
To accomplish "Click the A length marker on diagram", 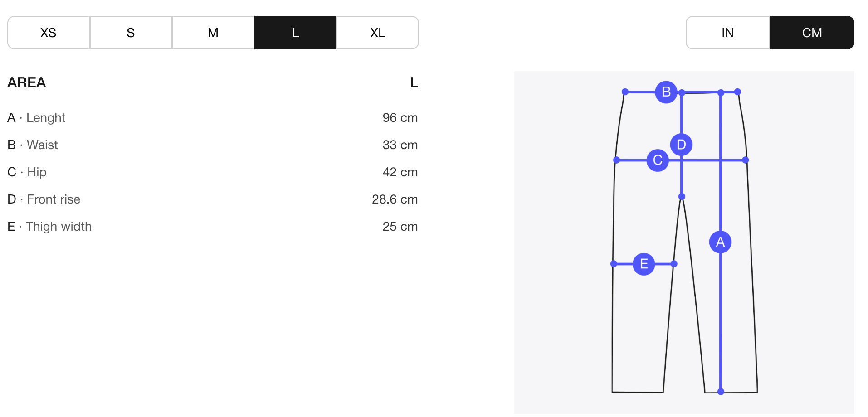I will pos(720,242).
